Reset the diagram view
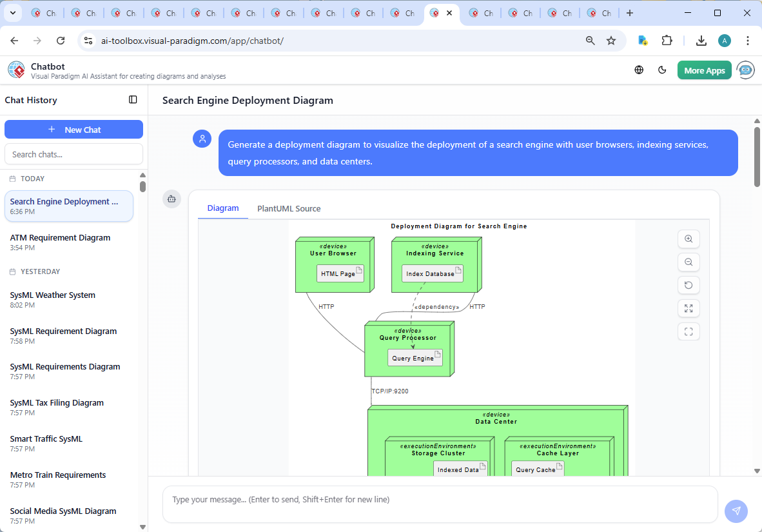This screenshot has height=532, width=762. (689, 285)
